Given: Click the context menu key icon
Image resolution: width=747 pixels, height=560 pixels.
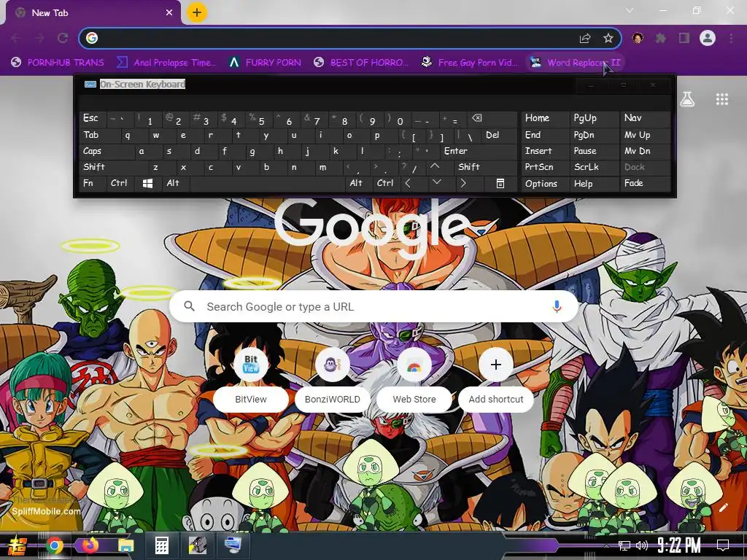Looking at the screenshot, I should [x=500, y=183].
